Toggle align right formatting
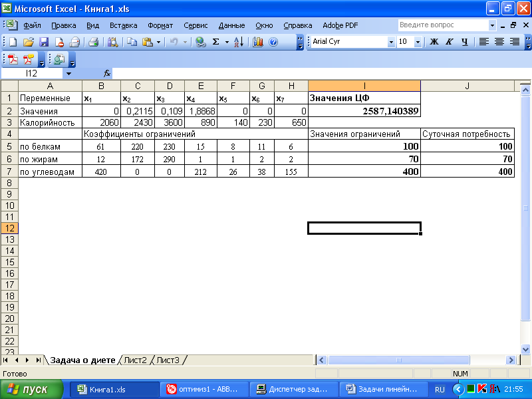This screenshot has height=399, width=532. (x=515, y=42)
